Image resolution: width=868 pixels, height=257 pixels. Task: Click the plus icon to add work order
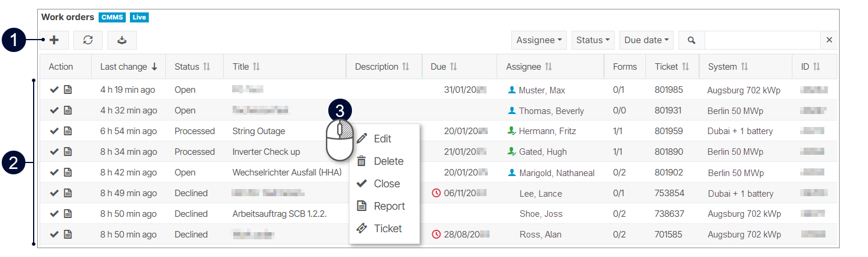[54, 40]
